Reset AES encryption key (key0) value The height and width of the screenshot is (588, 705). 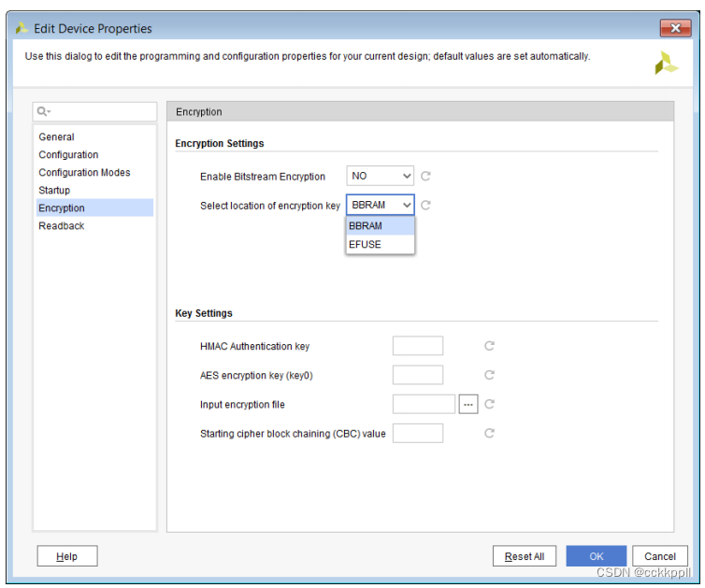pyautogui.click(x=489, y=375)
